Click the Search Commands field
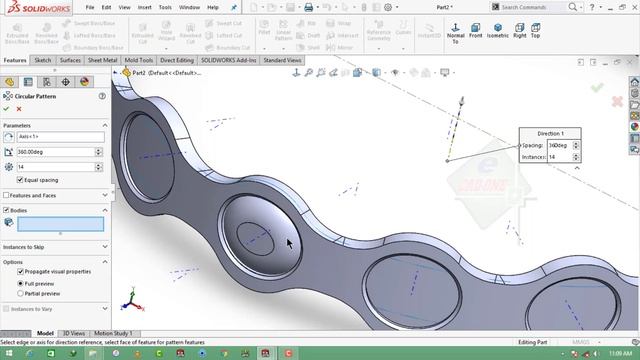The height and width of the screenshot is (360, 640). (529, 7)
